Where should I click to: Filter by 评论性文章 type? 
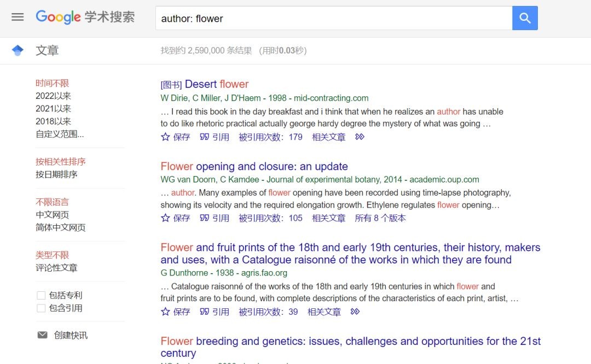click(x=56, y=268)
